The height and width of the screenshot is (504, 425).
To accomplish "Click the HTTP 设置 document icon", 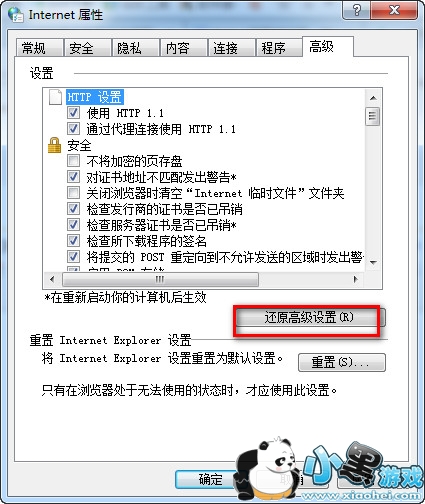I will [x=55, y=97].
